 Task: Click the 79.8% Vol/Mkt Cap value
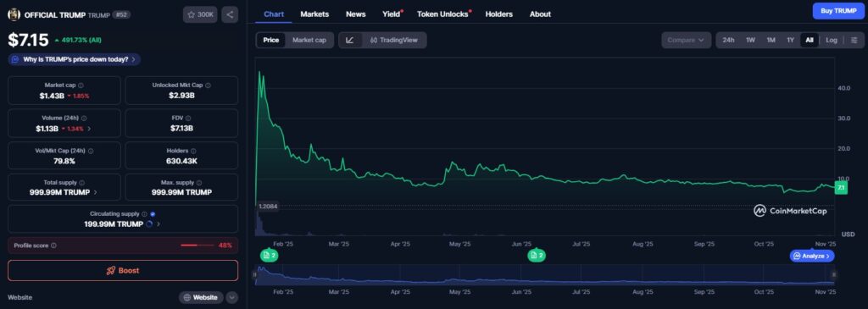[x=64, y=161]
